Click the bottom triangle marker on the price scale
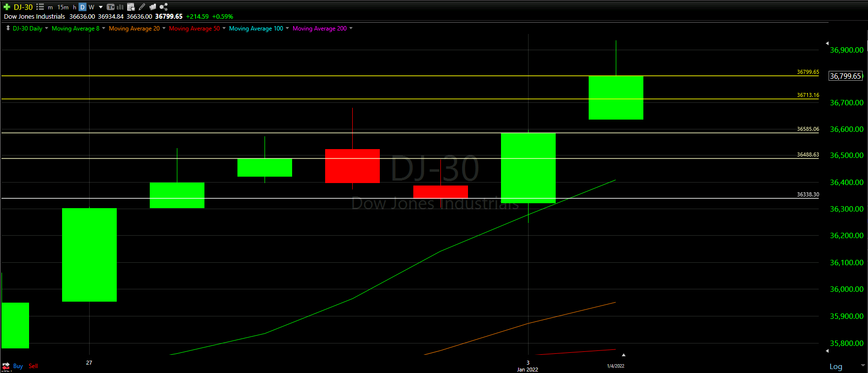 [827, 351]
